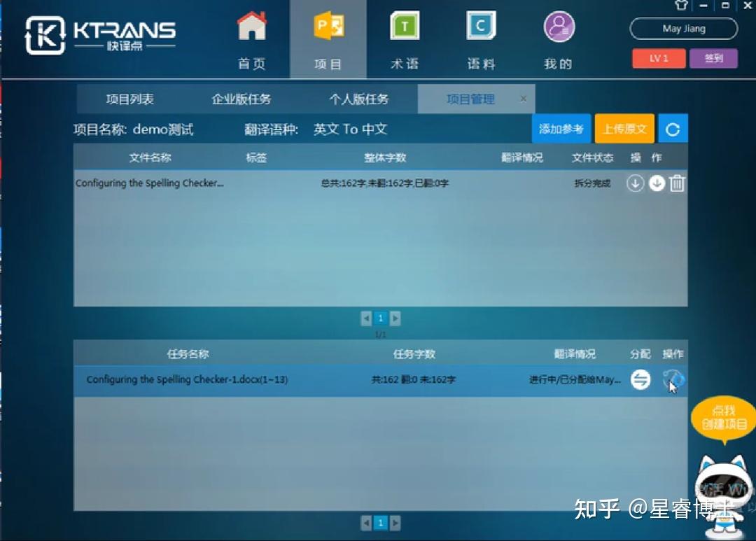
Task: Click the outlined download icon for the file
Action: pos(635,183)
